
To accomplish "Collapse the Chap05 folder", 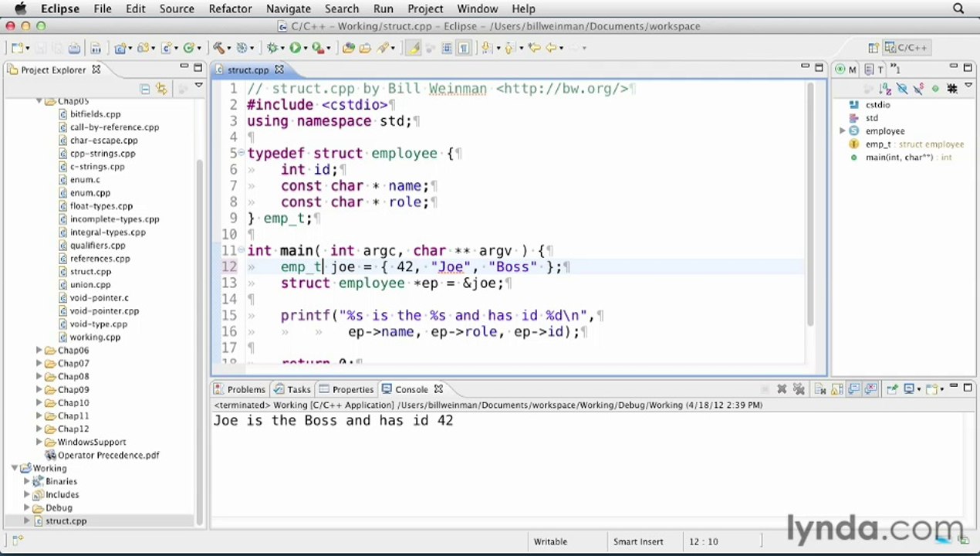I will [x=39, y=101].
